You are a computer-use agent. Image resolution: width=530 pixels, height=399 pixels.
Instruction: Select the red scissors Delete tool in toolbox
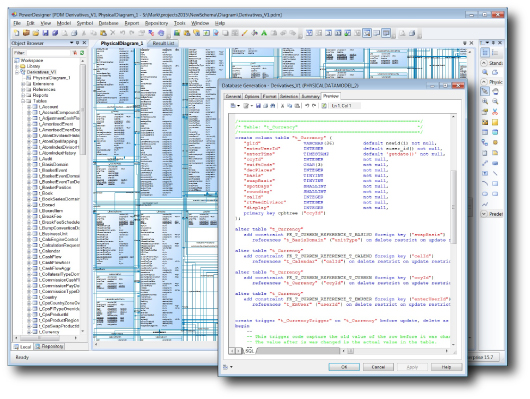point(495,112)
